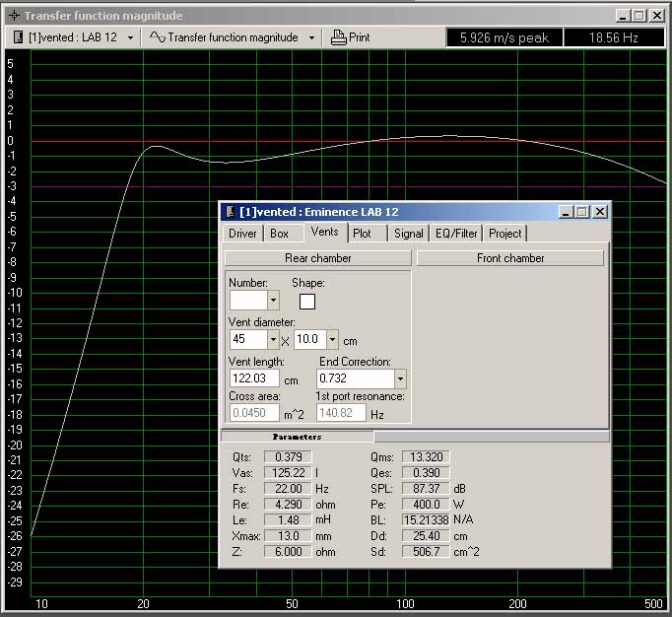672x617 pixels.
Task: Click the Vas value 125.22
Action: click(288, 473)
